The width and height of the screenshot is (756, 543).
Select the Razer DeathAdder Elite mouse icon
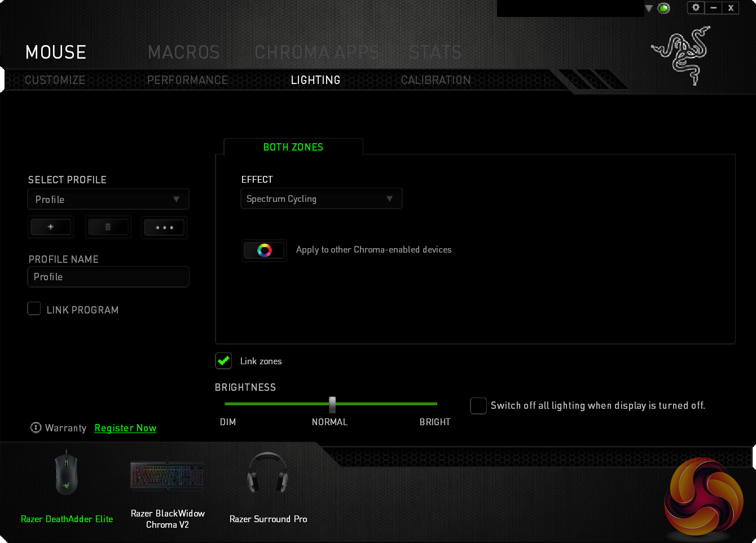point(67,474)
